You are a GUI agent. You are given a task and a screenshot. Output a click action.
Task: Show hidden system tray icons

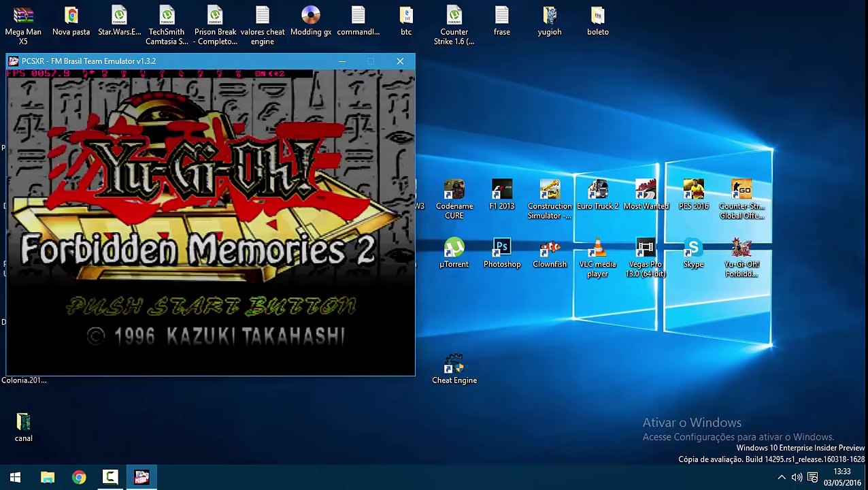[x=782, y=478]
